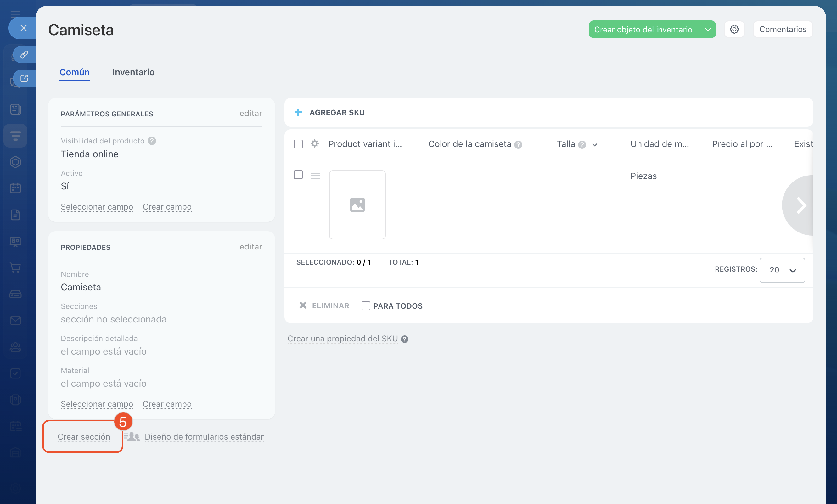This screenshot has height=504, width=837.
Task: Click the help icon beside Visibilidad del producto
Action: (152, 141)
